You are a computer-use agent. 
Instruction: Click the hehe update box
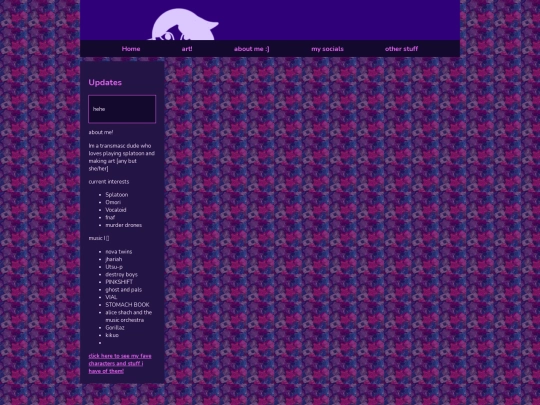pos(122,109)
